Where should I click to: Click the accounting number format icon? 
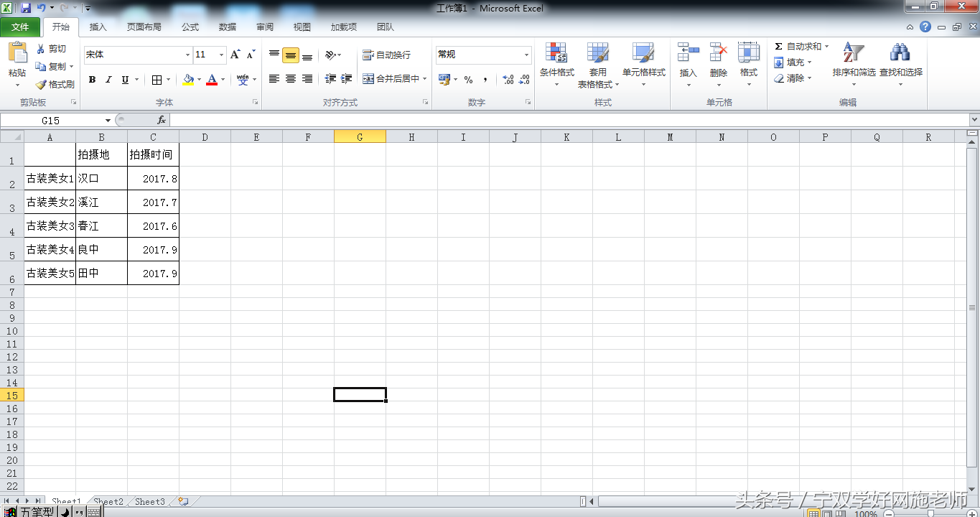(x=444, y=80)
